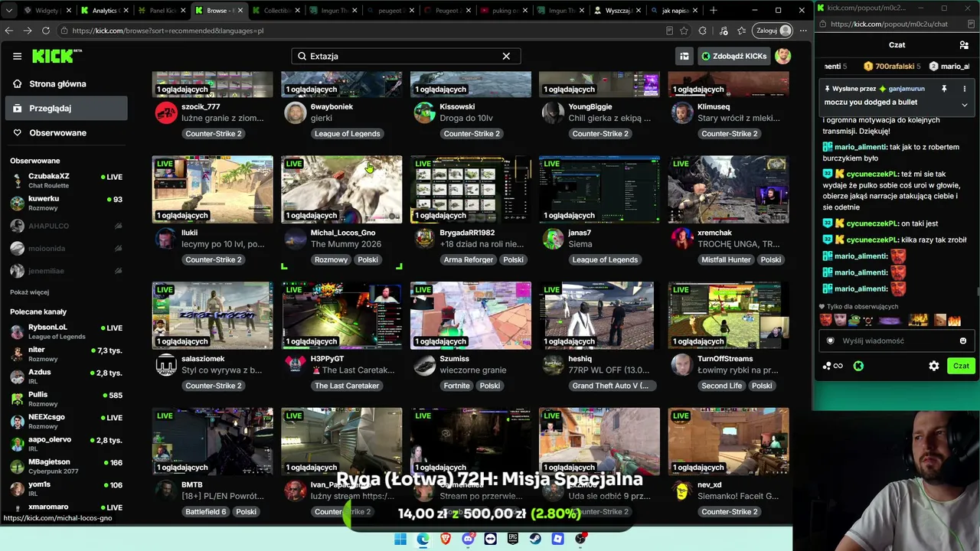This screenshot has width=980, height=551.
Task: Open chat users list icon in Czat window
Action: tap(964, 45)
